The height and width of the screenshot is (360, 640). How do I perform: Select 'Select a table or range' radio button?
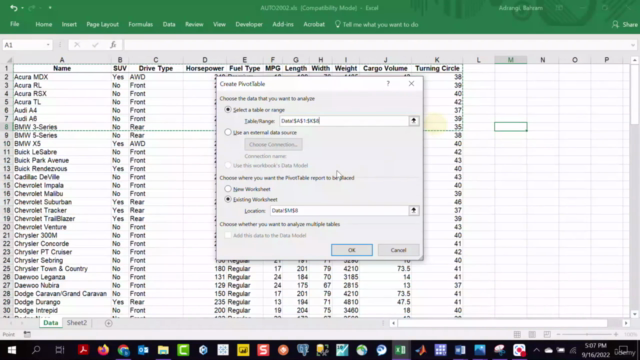(228, 109)
